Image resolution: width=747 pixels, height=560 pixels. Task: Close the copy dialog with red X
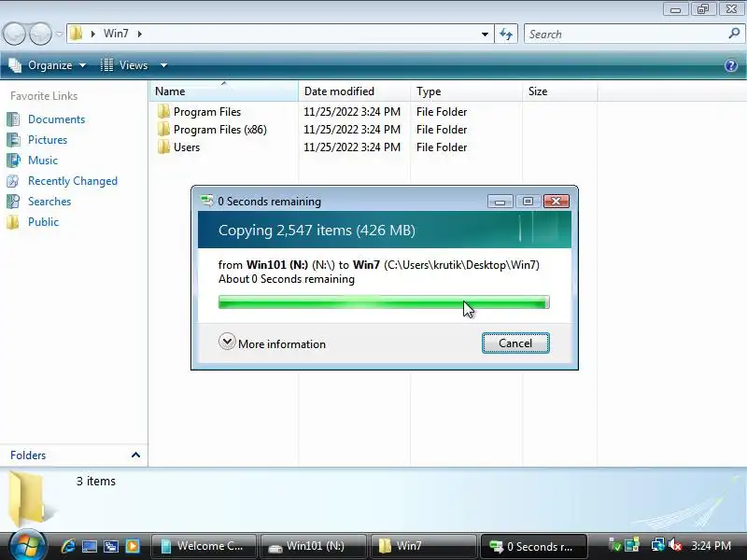pos(556,202)
